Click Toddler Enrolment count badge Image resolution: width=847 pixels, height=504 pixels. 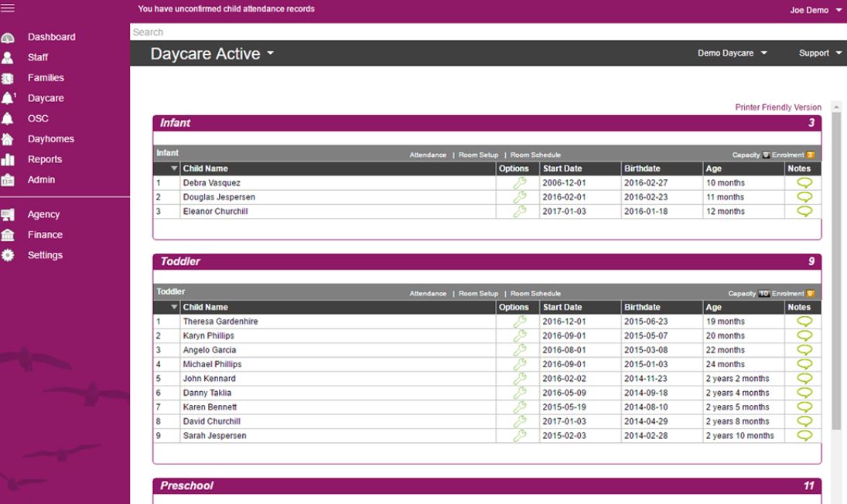click(811, 294)
